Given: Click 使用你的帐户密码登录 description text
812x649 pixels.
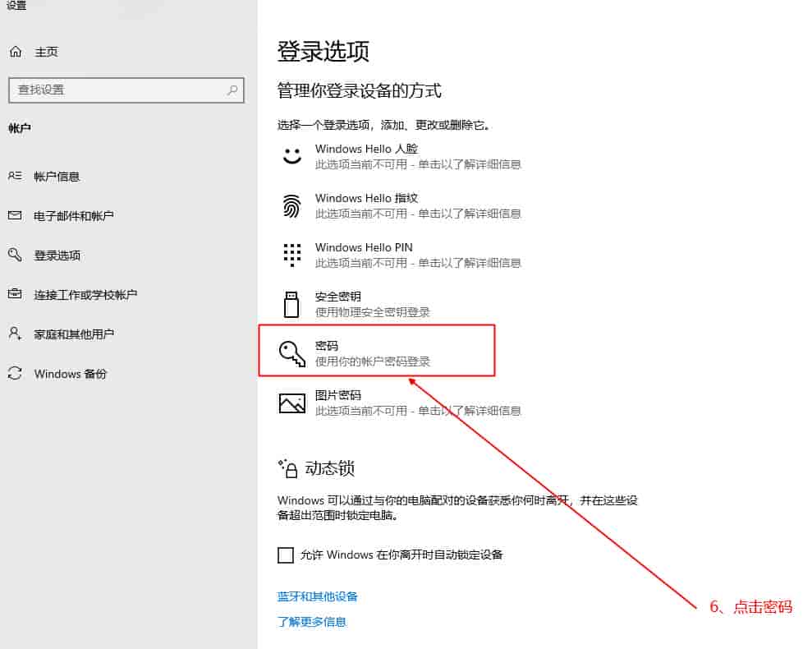Looking at the screenshot, I should coord(373,361).
